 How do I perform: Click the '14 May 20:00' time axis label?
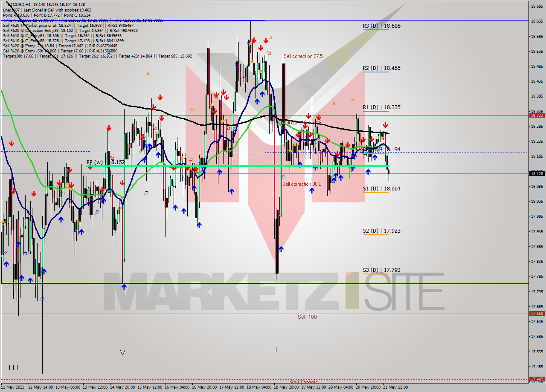click(x=122, y=387)
